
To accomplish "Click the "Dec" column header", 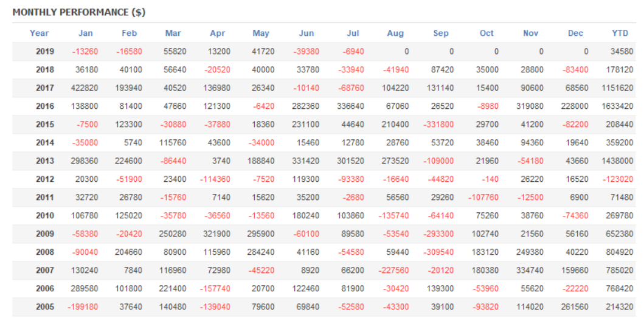I will [x=575, y=33].
